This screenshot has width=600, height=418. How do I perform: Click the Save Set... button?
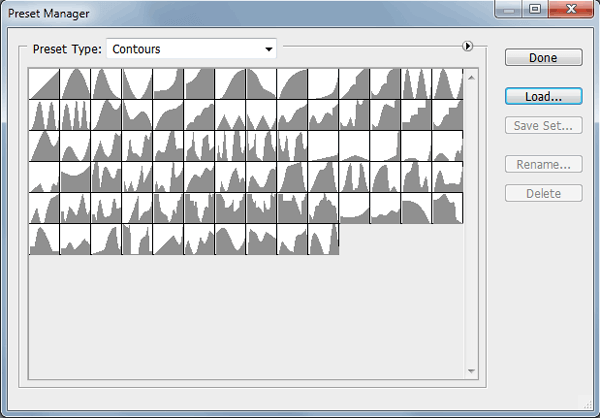tap(543, 126)
